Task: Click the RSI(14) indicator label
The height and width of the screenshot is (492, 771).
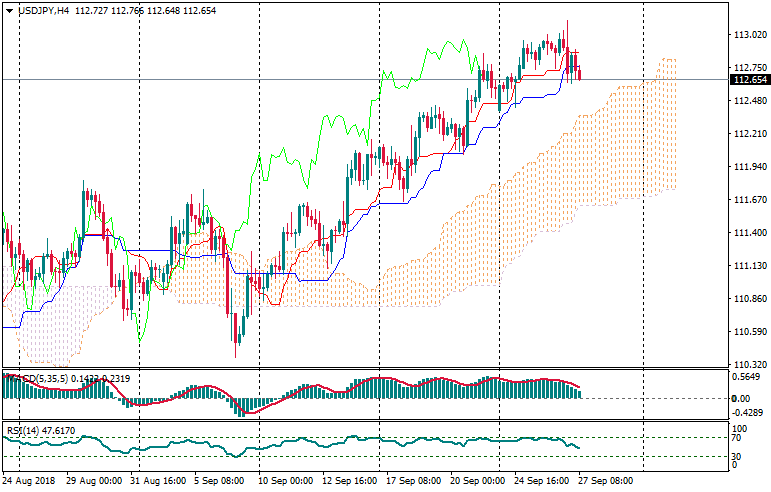Action: coord(22,431)
